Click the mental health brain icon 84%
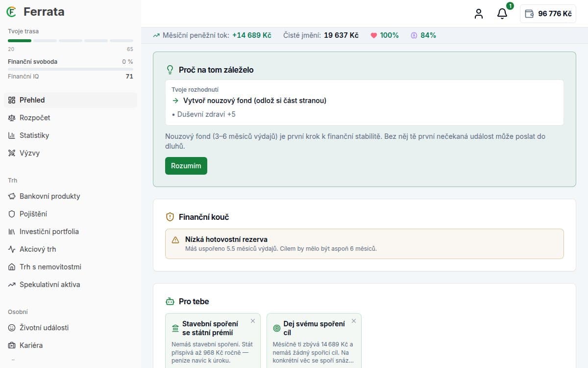588x368 pixels. point(414,35)
